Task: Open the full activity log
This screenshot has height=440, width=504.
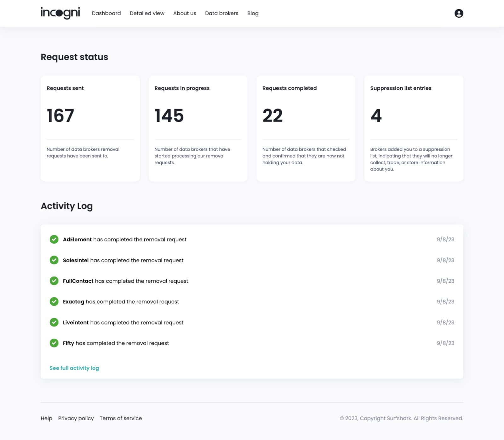Action: click(x=74, y=368)
